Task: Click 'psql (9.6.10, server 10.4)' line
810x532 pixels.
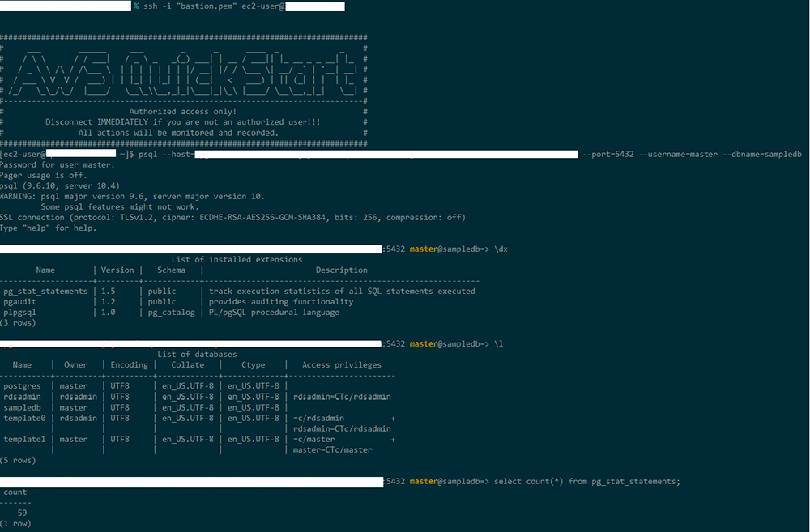Action: [59, 186]
